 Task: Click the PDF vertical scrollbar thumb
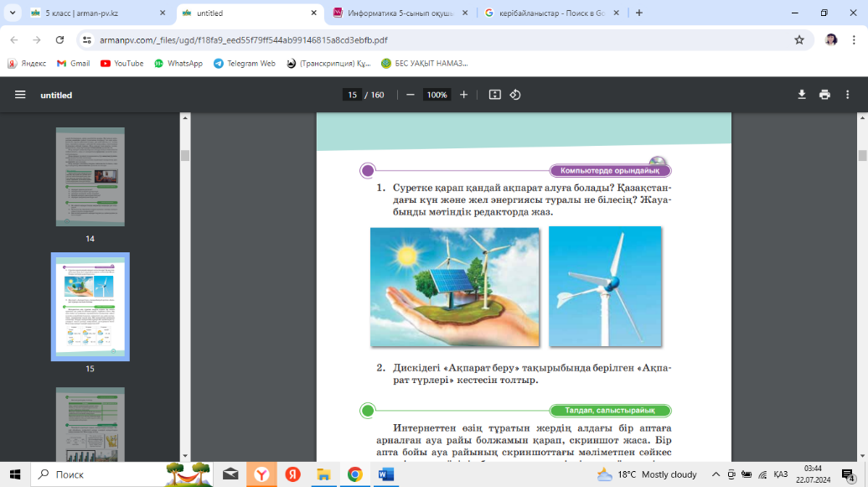tap(862, 155)
